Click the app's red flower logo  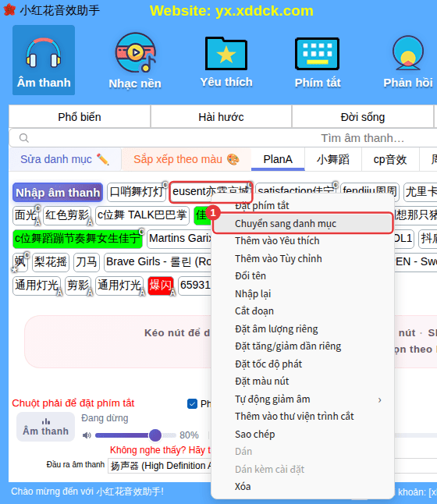coord(9,10)
